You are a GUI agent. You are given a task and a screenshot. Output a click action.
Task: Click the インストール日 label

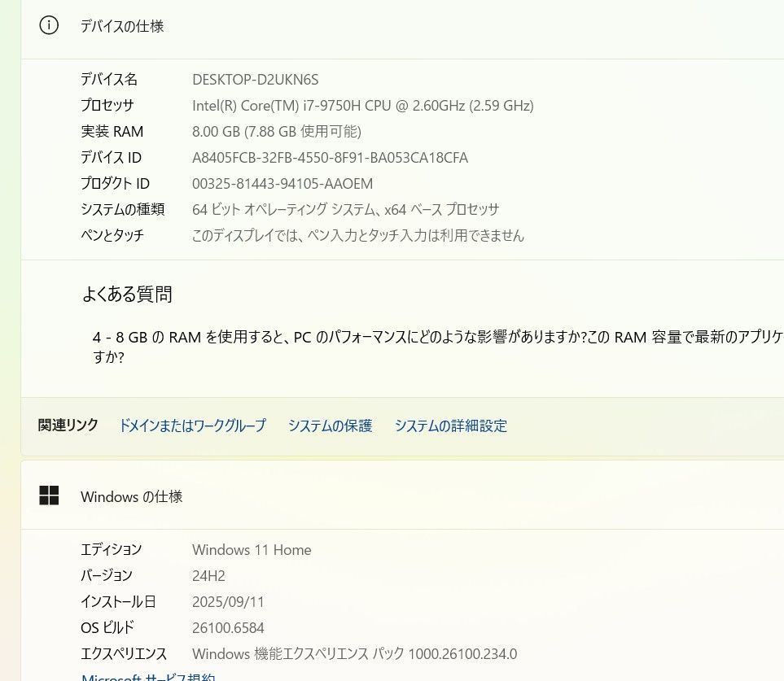[x=119, y=601]
